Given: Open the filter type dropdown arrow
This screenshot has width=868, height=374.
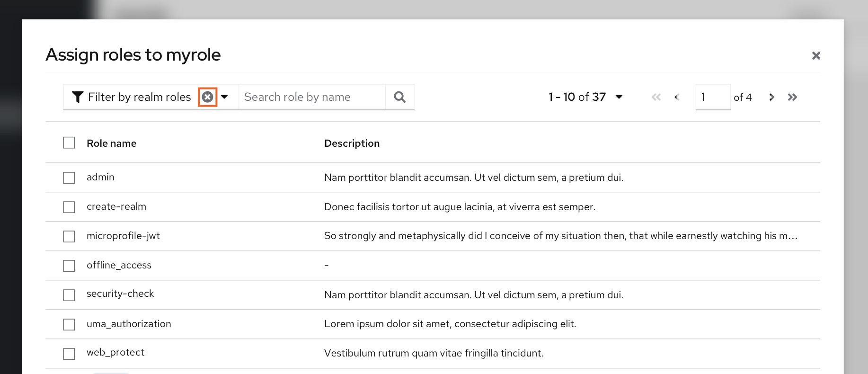Looking at the screenshot, I should pyautogui.click(x=225, y=97).
